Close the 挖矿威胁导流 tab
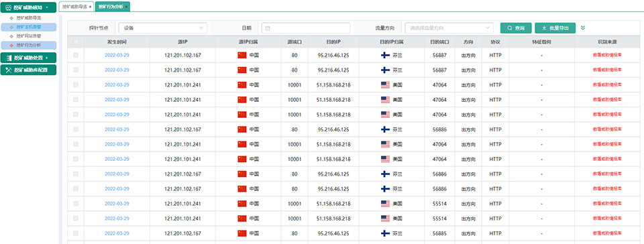Viewport: 644px width, 244px height. 91,7
